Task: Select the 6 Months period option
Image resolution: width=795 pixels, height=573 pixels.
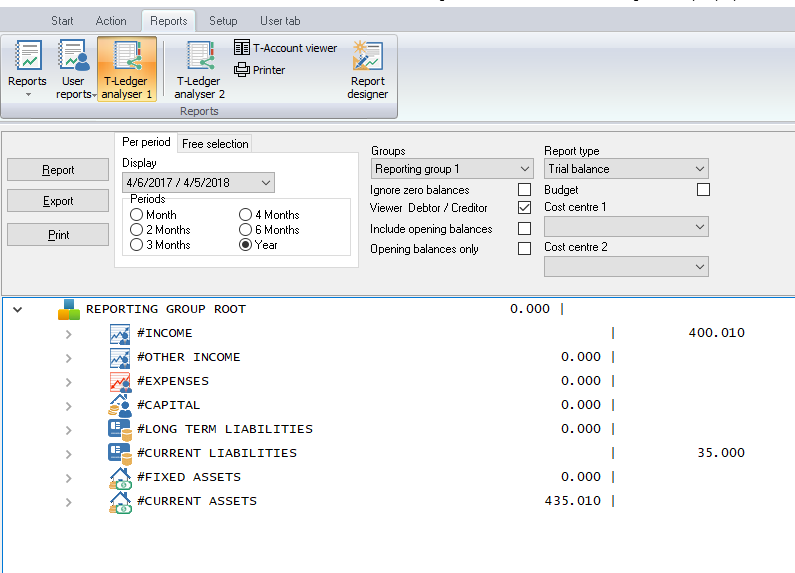Action: pos(246,230)
